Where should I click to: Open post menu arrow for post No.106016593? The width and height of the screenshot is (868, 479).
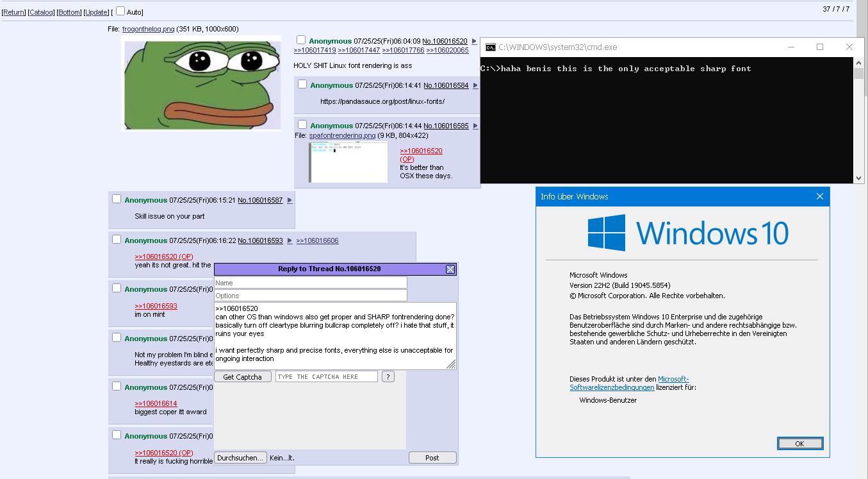coord(290,240)
